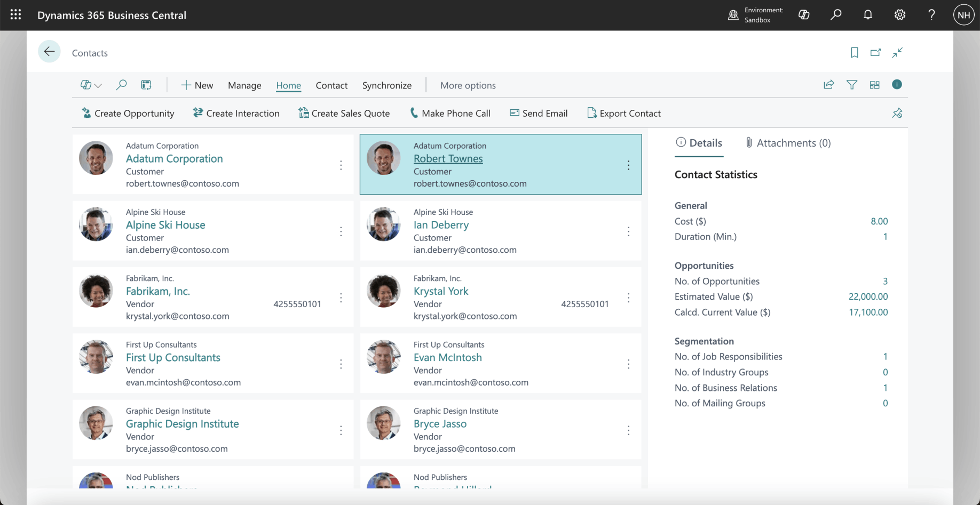Open the Krystal York contact link
980x505 pixels.
pyautogui.click(x=441, y=291)
